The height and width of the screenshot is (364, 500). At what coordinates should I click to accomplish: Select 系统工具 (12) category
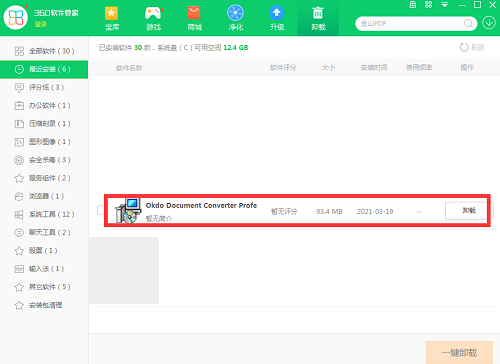click(x=44, y=214)
